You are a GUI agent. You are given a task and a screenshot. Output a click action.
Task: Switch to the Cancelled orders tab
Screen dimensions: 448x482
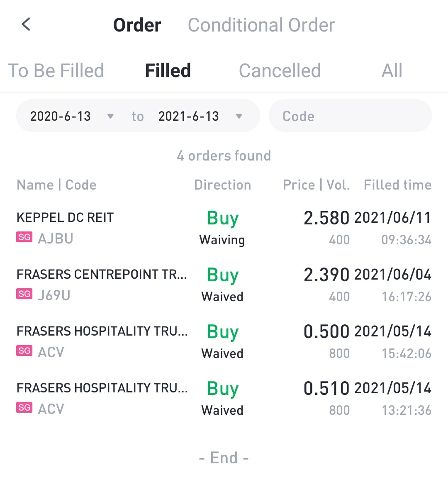click(280, 71)
